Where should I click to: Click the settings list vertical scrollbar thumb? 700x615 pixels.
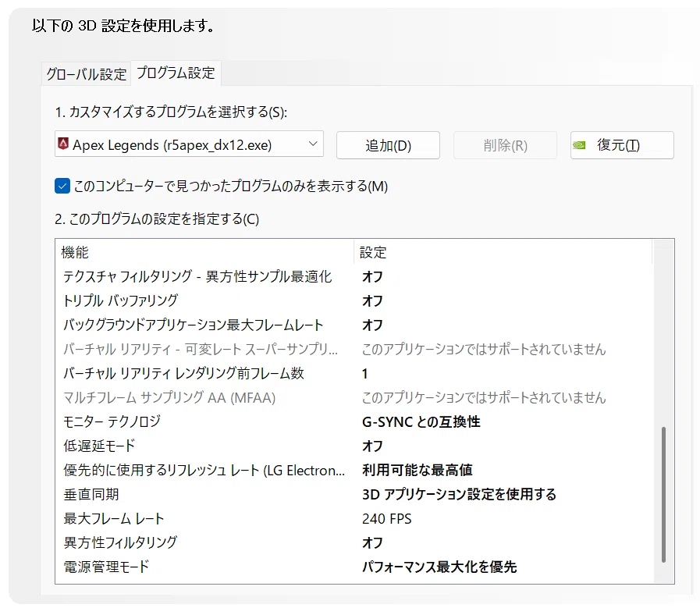663,494
